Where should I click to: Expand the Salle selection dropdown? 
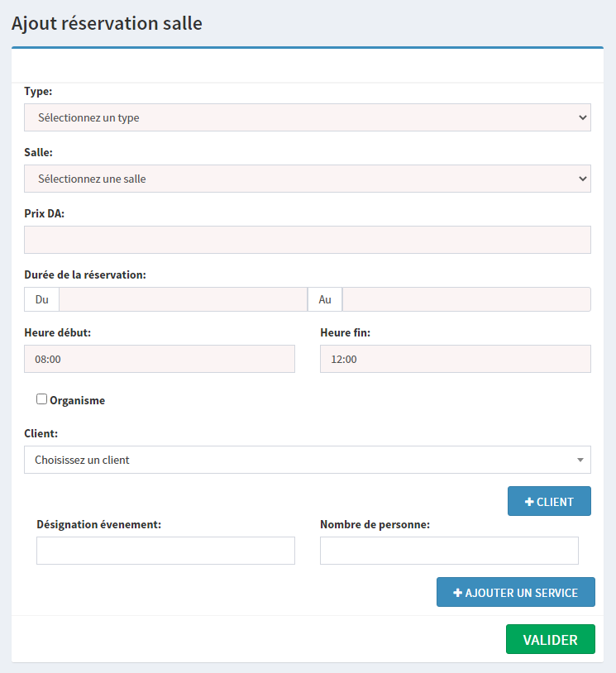tap(307, 179)
